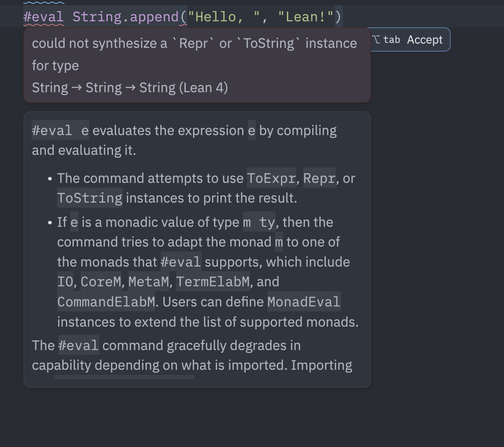Click the "Hello, " string literal
Screen dimensions: 504x447
click(224, 17)
